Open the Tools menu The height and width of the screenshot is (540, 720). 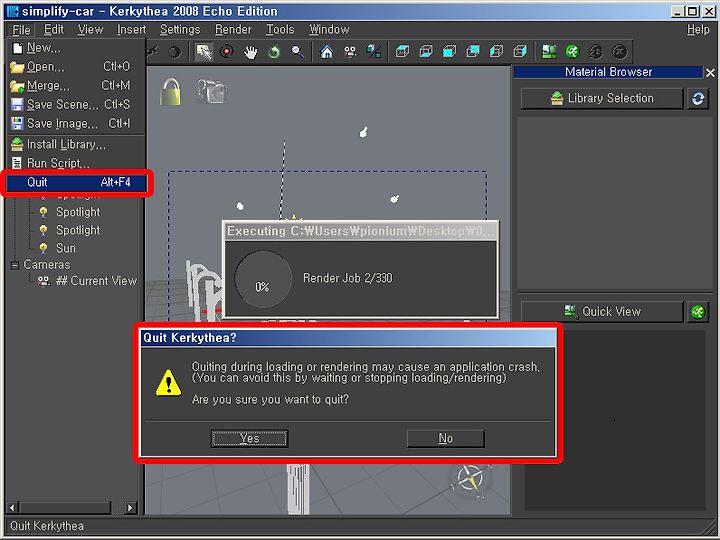click(280, 30)
